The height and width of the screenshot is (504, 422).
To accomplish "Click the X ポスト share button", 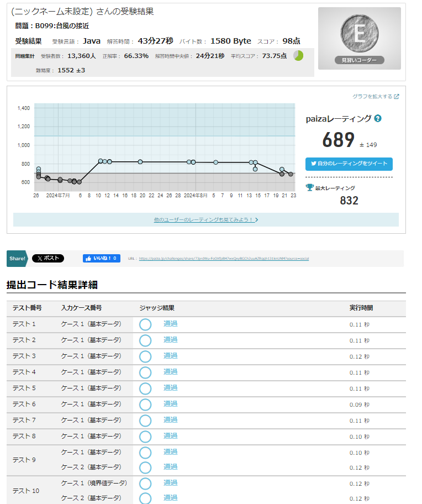I will click(48, 258).
